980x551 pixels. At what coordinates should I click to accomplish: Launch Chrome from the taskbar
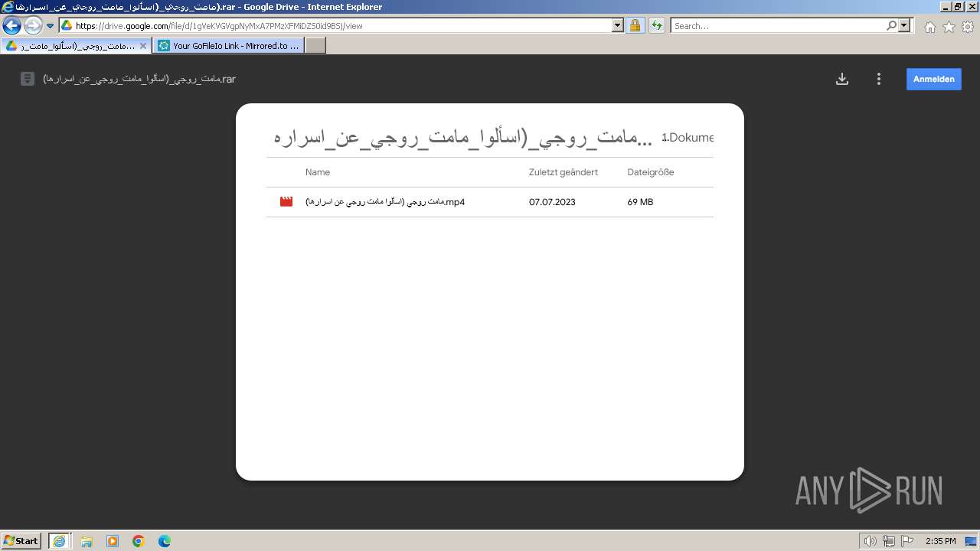point(139,541)
